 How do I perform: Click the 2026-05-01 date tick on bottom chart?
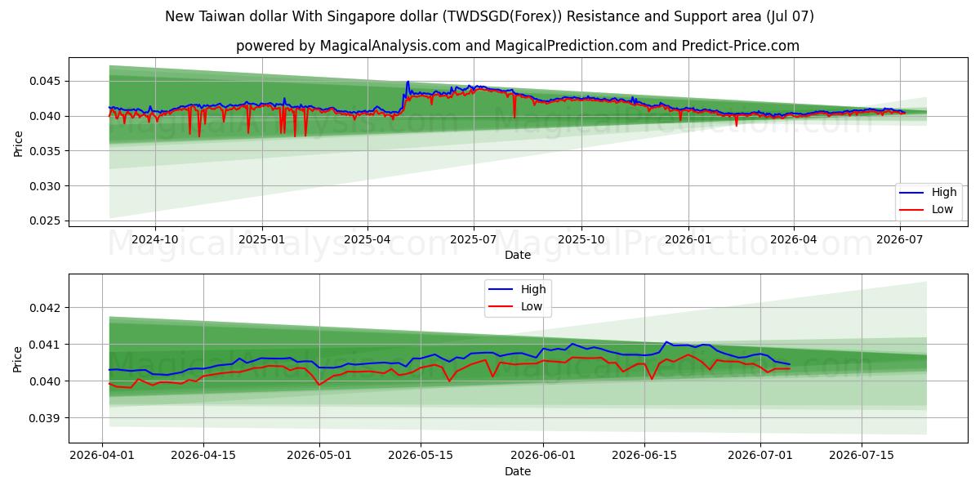319,456
